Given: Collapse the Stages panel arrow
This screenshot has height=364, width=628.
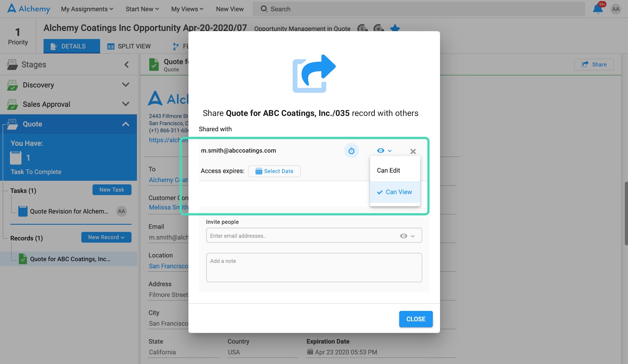Looking at the screenshot, I should pyautogui.click(x=126, y=65).
